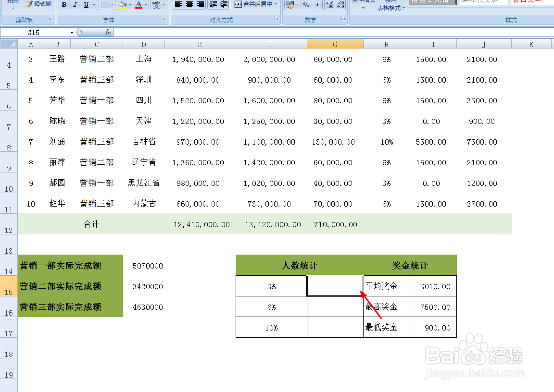Open fill color dropdown arrow
This screenshot has width=554, height=392.
coord(130,5)
